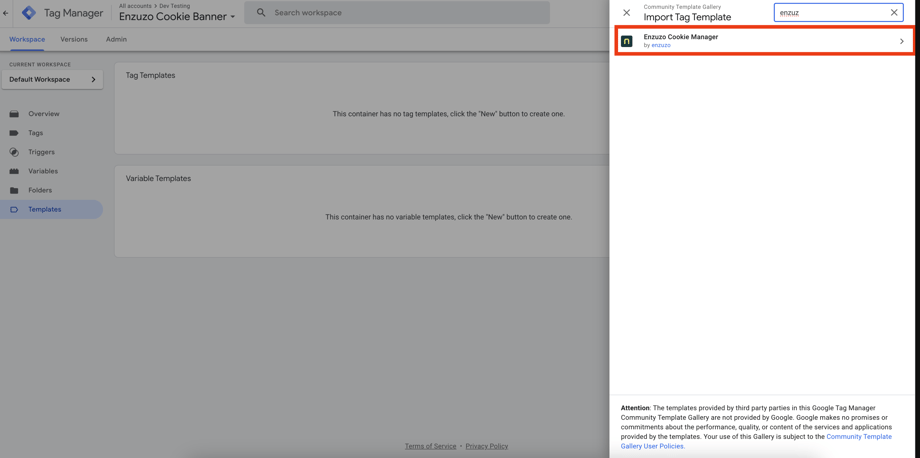Click the Folders folder icon
920x458 pixels.
point(15,191)
